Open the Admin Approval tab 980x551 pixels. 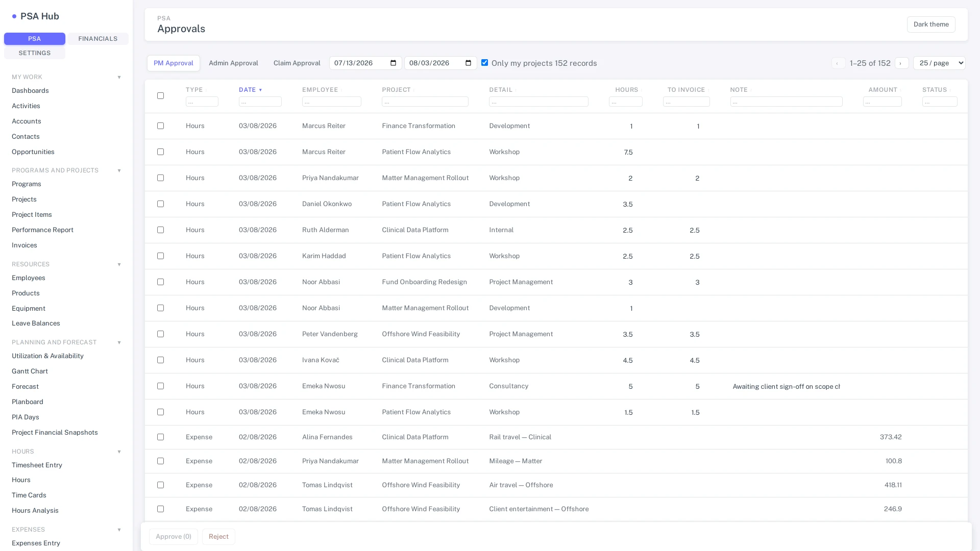tap(233, 63)
